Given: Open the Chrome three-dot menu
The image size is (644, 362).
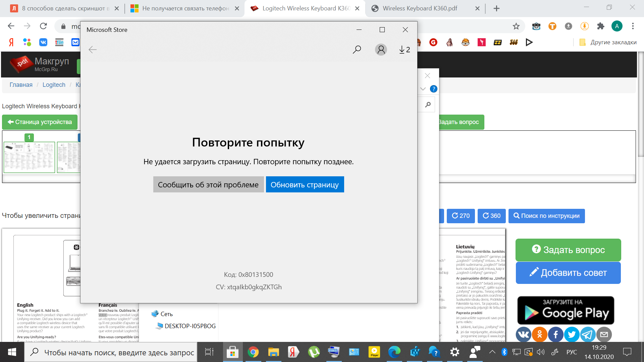Looking at the screenshot, I should pos(633,26).
